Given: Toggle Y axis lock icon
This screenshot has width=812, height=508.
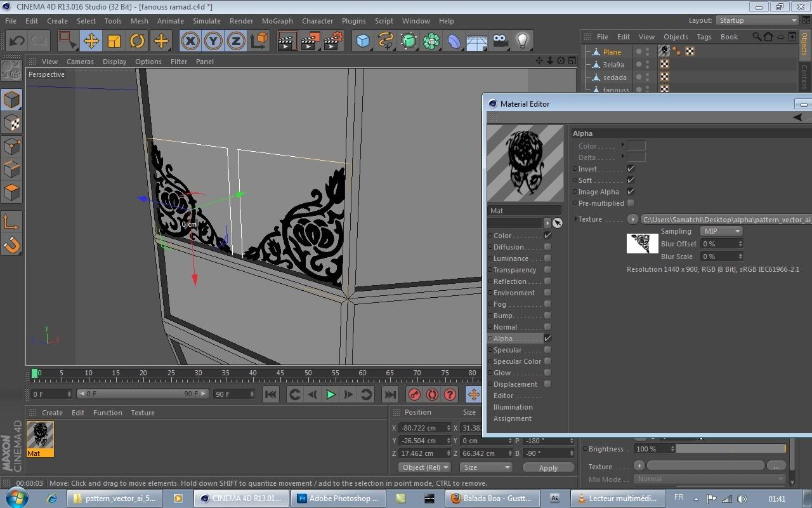Looking at the screenshot, I should (x=213, y=41).
